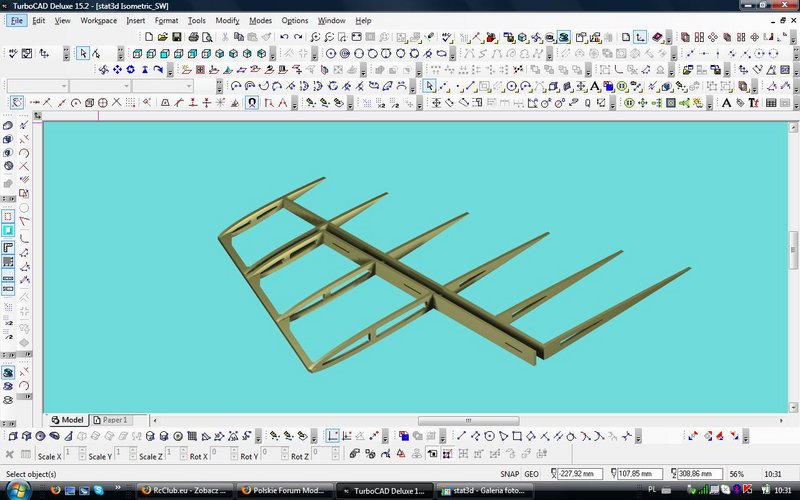800x500 pixels.
Task: Click the Undo arrow icon
Action: pyautogui.click(x=284, y=37)
